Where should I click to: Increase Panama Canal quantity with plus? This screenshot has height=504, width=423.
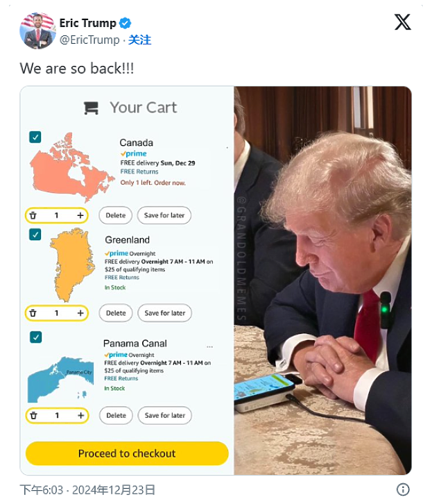click(80, 415)
